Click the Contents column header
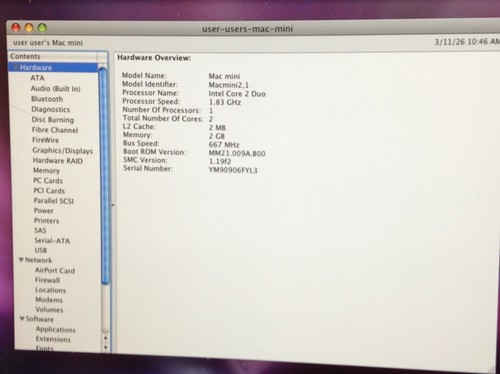 [53, 56]
